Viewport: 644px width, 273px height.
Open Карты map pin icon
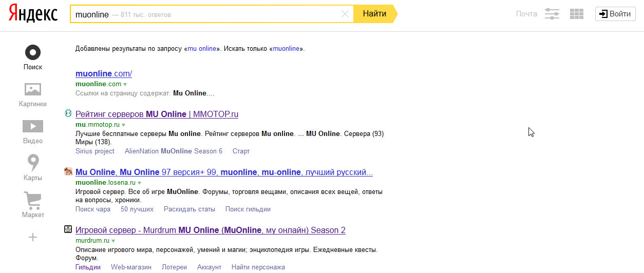click(33, 163)
